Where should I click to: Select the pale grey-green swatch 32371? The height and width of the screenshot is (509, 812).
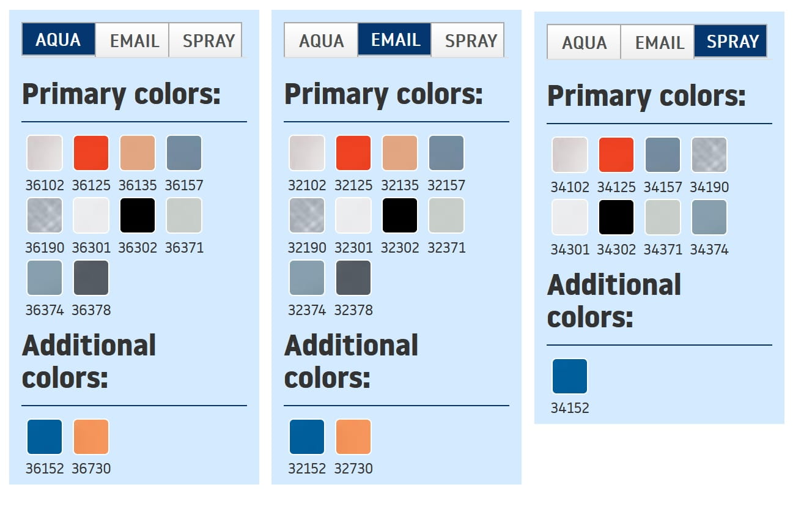pos(446,215)
